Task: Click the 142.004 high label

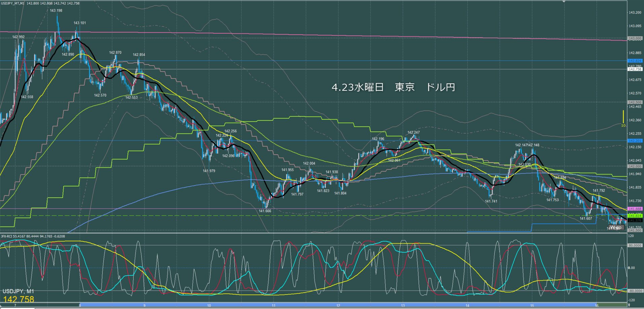Action: 309,164
